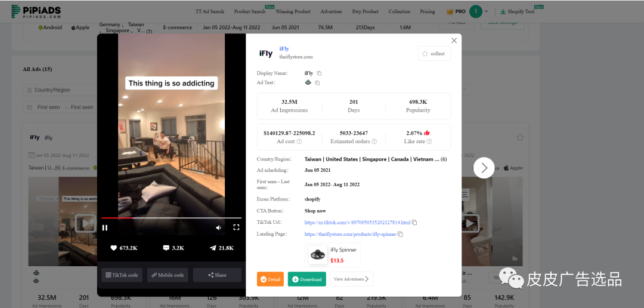Click the 32.5M Ad Impressions value
Screen dimensions: 644x308
pos(289,101)
